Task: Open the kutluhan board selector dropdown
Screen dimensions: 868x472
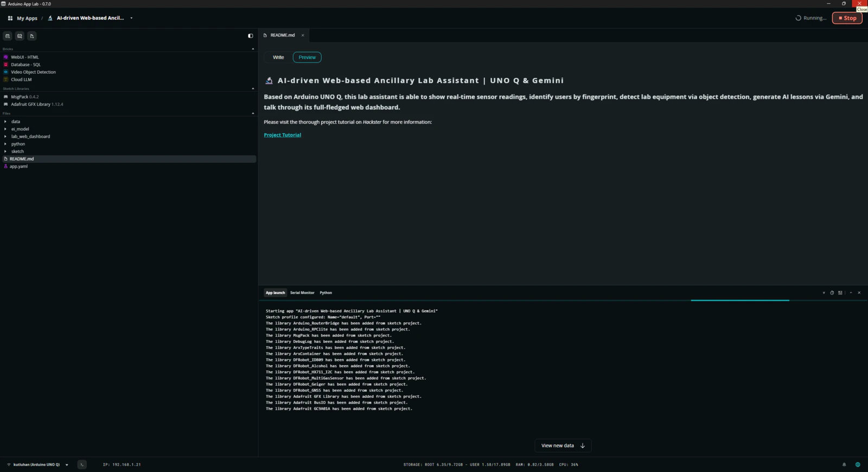Action: tap(67, 465)
